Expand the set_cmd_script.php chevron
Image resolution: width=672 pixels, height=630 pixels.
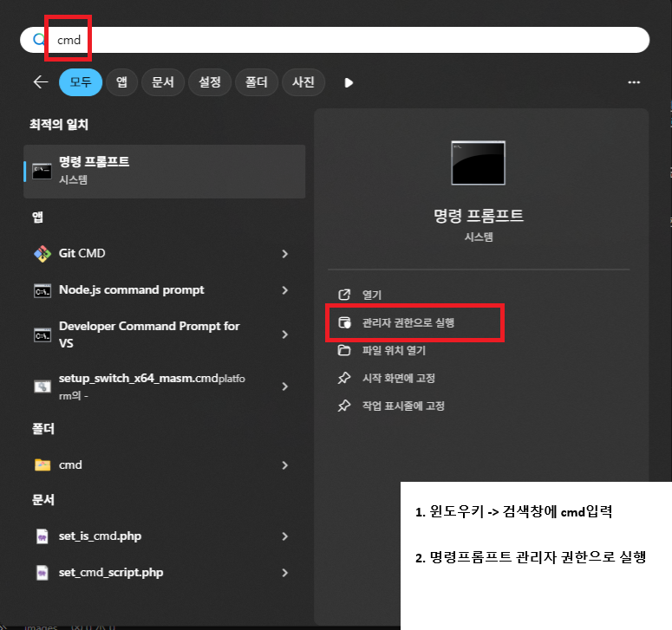tap(285, 573)
